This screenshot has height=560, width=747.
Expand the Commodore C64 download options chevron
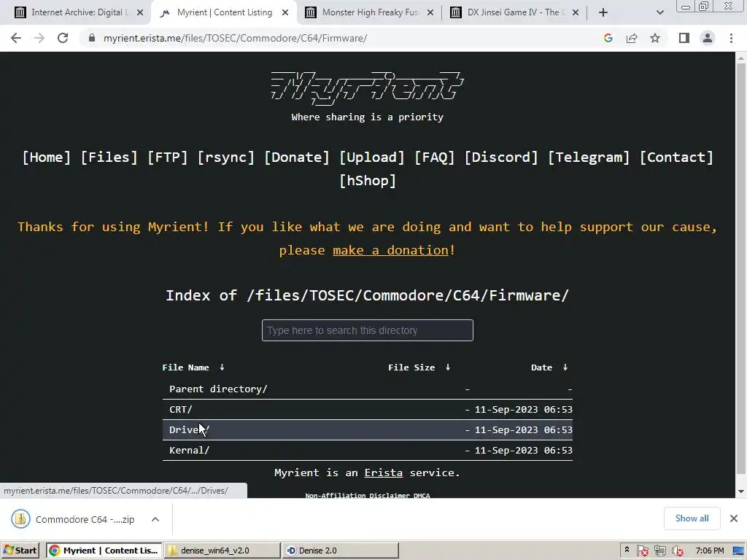[x=155, y=519]
